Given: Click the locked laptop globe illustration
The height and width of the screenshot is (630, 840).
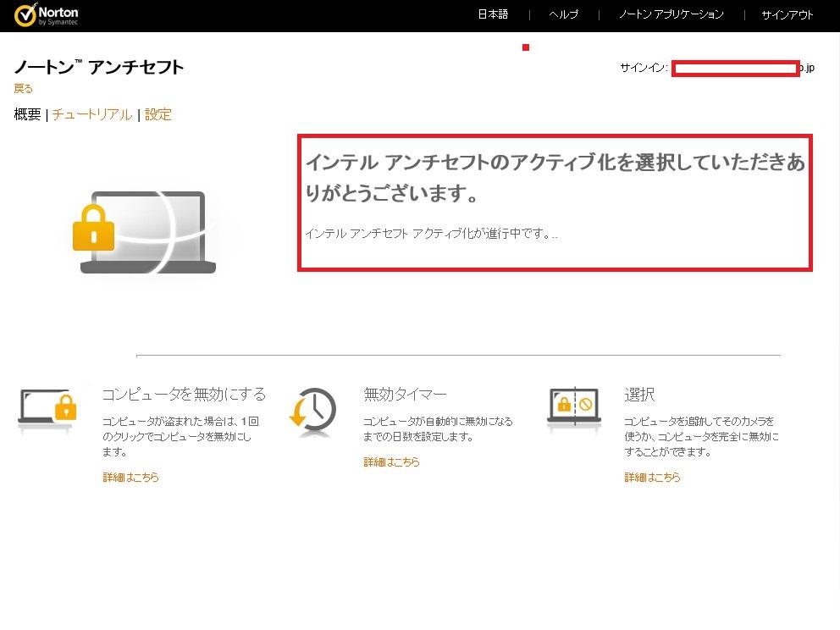Looking at the screenshot, I should click(x=144, y=233).
